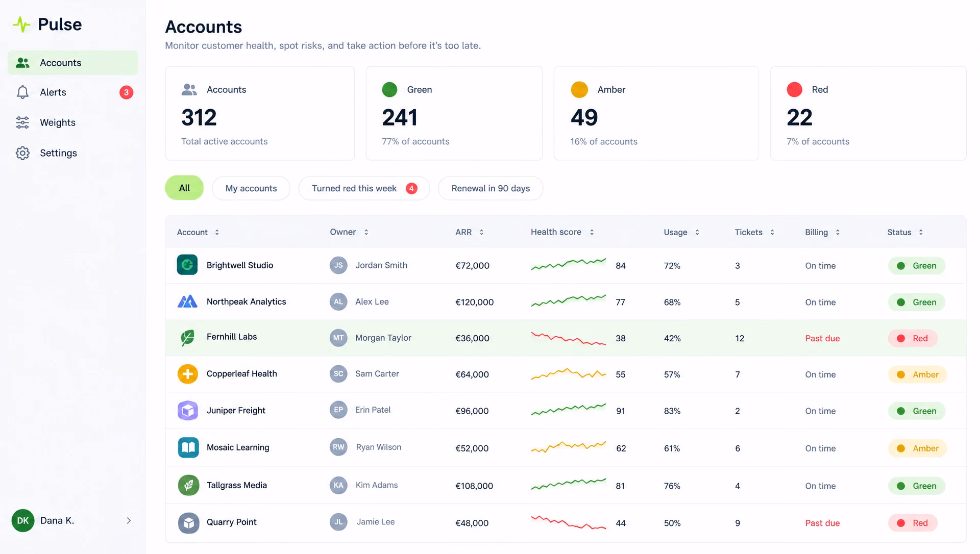Expand the Dana K. profile chevron
The height and width of the screenshot is (554, 980).
129,520
